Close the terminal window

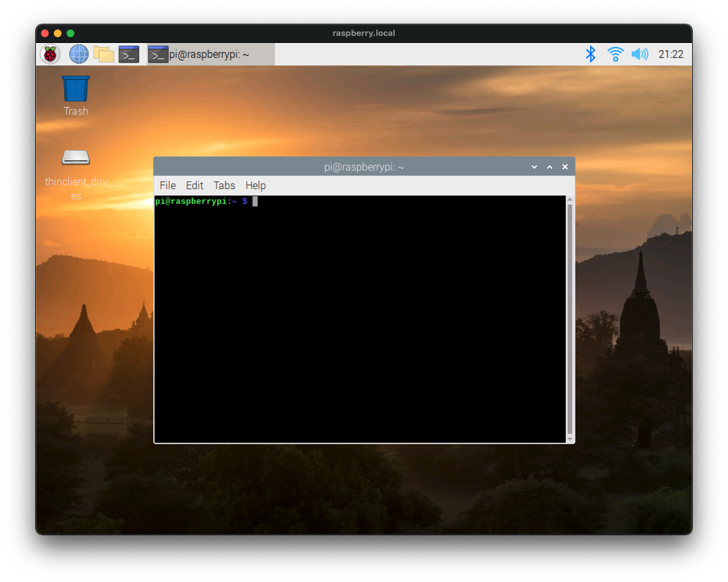[x=565, y=167]
